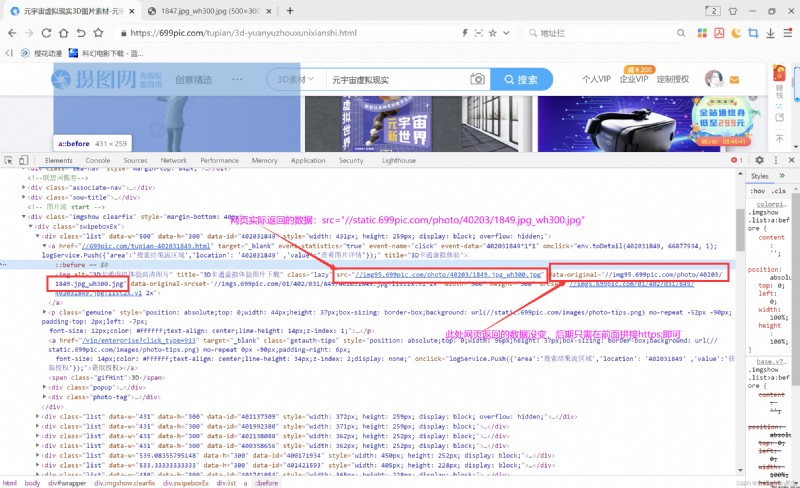Click the lightning speed mode icon in address bar
Viewport: 800px width, 488px height.
point(465,33)
